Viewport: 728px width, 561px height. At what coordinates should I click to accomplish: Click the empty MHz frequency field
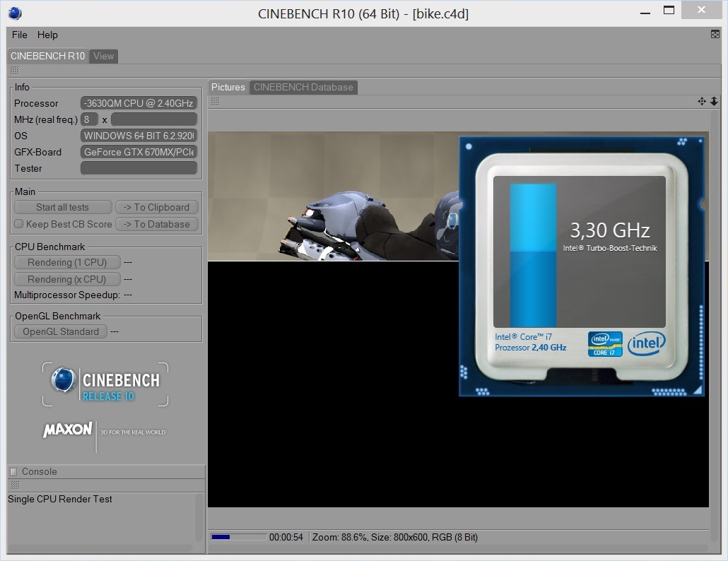click(154, 119)
